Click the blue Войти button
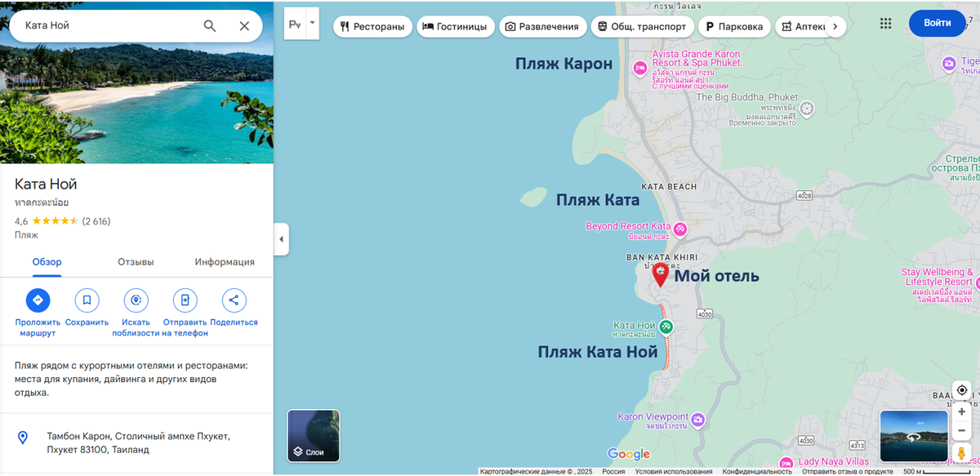 [x=937, y=23]
